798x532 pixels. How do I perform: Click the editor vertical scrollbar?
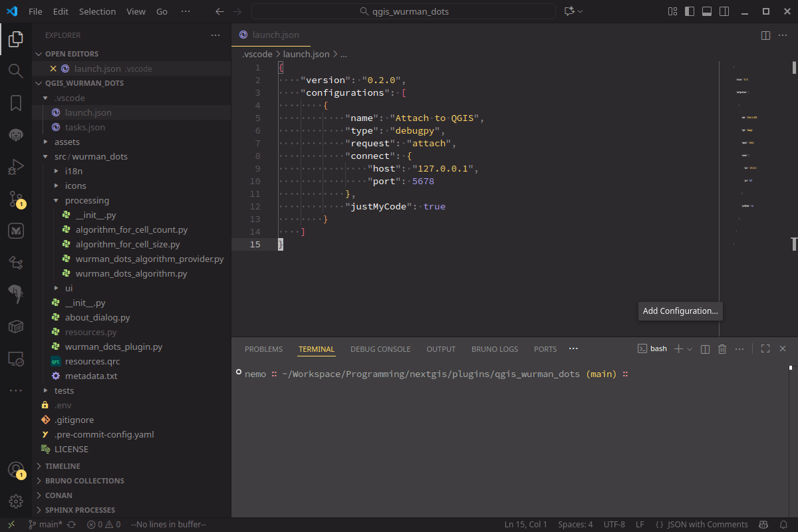pyautogui.click(x=794, y=68)
